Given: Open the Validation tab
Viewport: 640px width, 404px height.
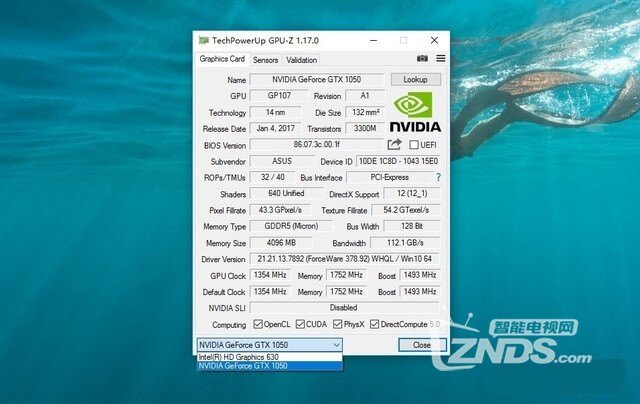Looking at the screenshot, I should (301, 60).
